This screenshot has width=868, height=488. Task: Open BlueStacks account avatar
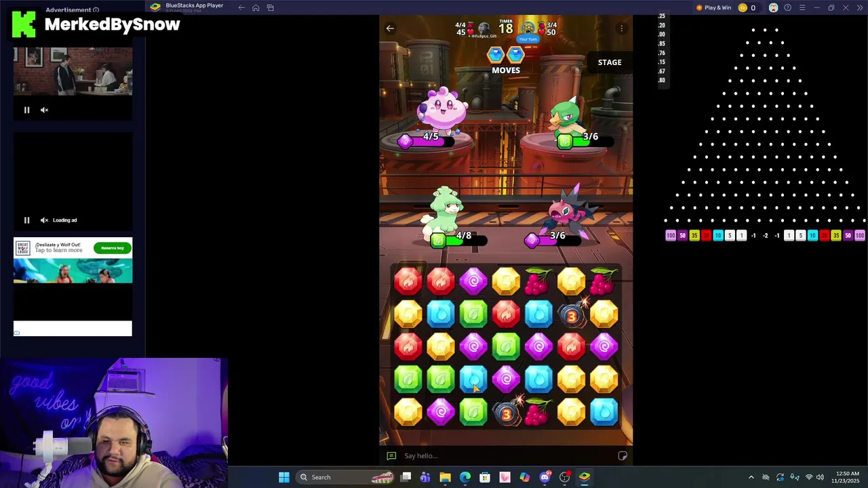point(773,8)
